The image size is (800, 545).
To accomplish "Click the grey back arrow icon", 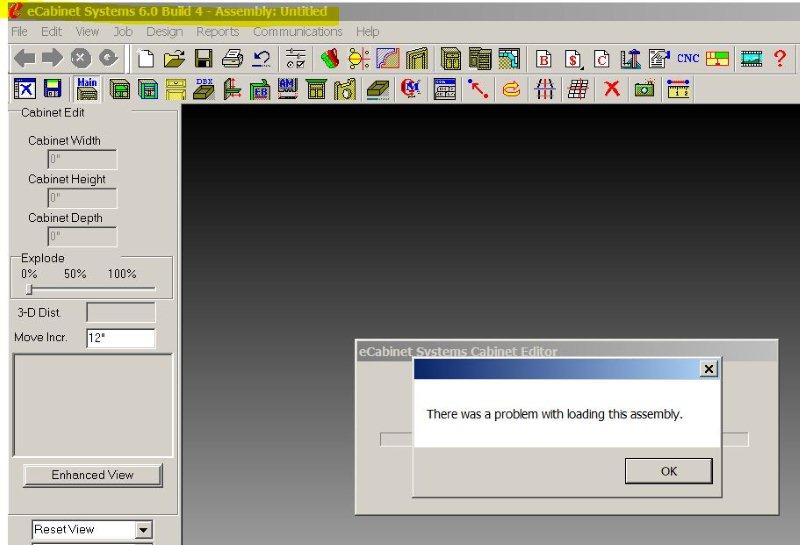I will 24,58.
